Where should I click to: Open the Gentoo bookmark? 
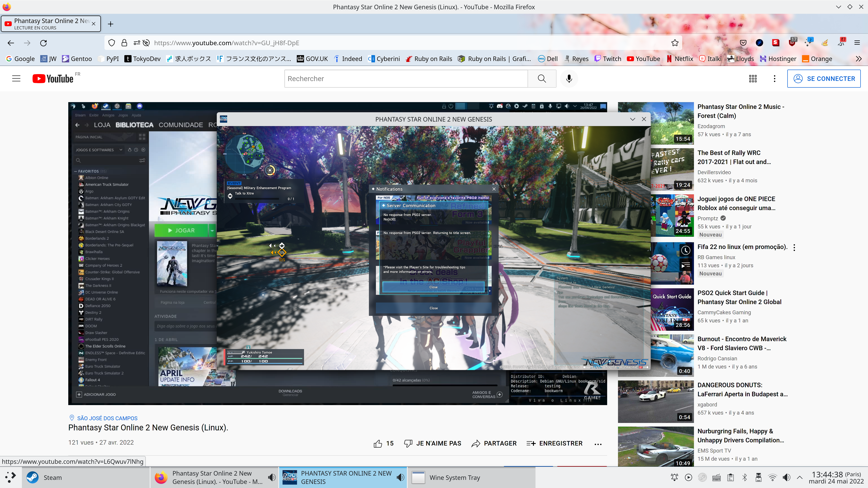77,59
